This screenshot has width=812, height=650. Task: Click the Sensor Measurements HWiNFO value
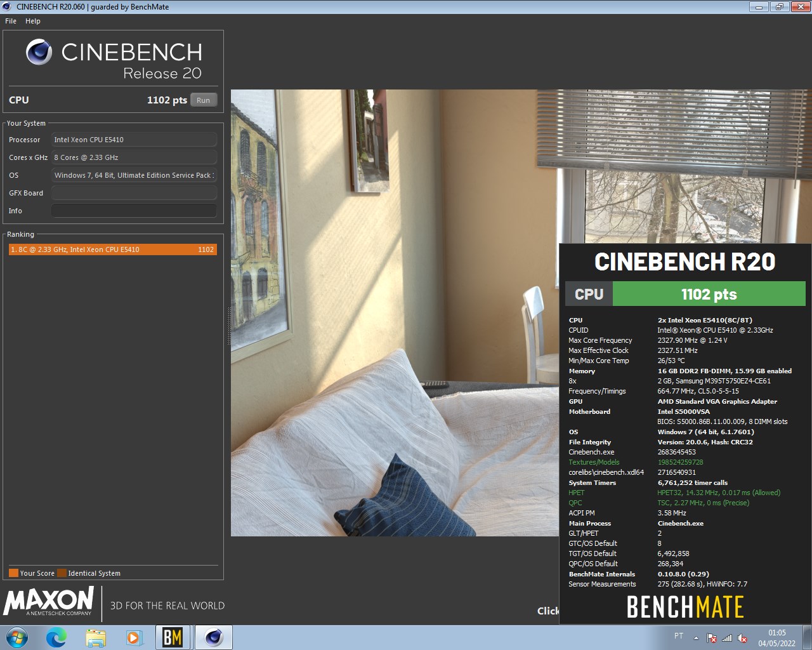point(702,584)
